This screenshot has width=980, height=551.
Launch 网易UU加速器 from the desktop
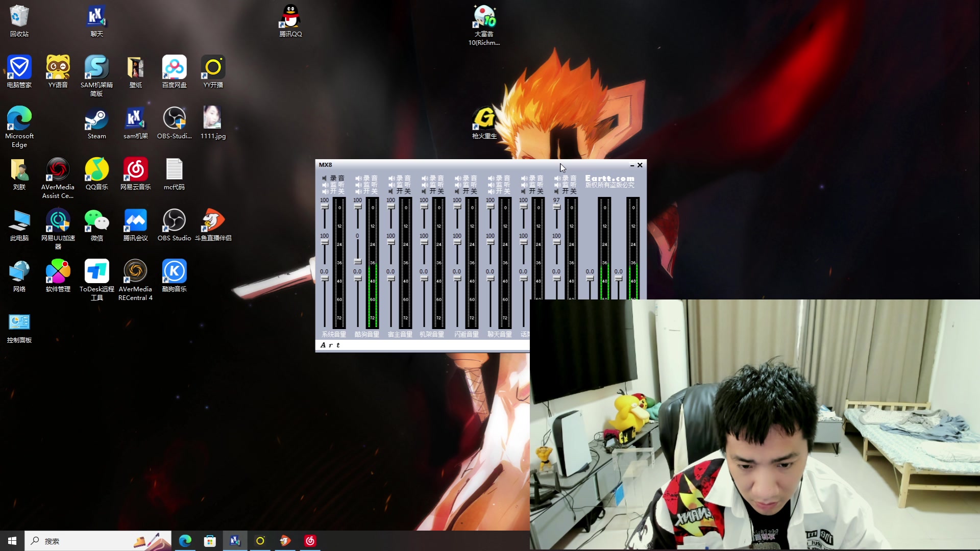58,229
